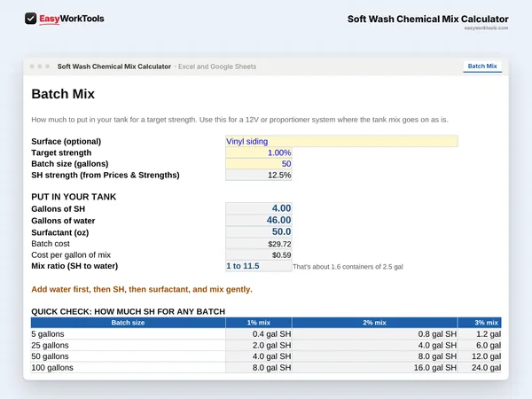The image size is (532, 399).
Task: Select the 4.0 gal SH cell in 25 gallons row
Action: point(374,345)
